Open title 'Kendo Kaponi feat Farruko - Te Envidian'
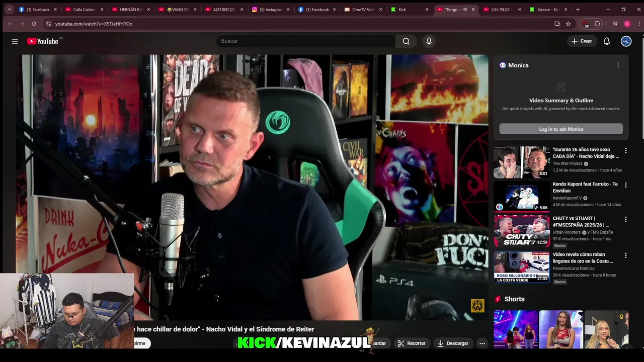 point(585,188)
